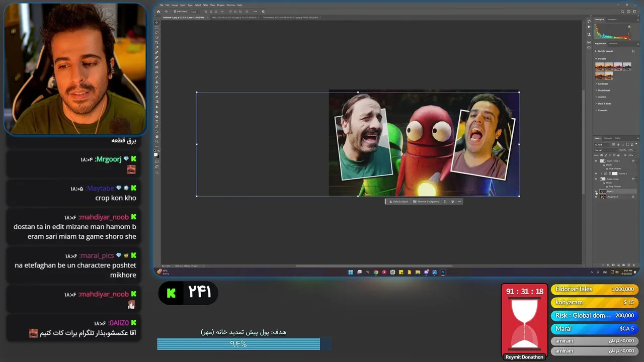Open the layer Kind filter dropdown
This screenshot has width=644, height=362.
tap(603, 145)
